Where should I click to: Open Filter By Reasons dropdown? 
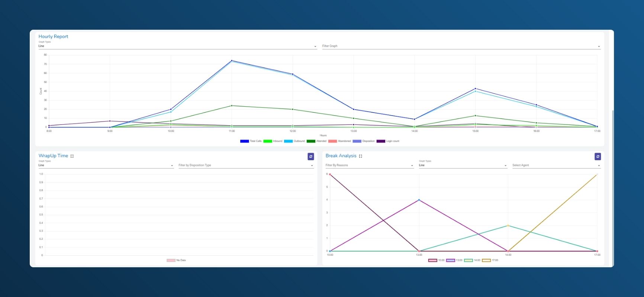(370, 165)
